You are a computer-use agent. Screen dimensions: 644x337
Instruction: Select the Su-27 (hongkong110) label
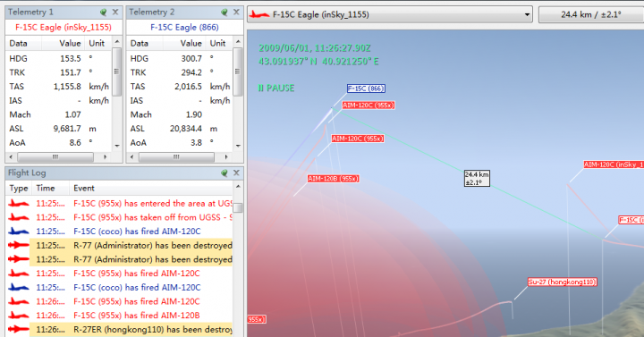click(562, 282)
